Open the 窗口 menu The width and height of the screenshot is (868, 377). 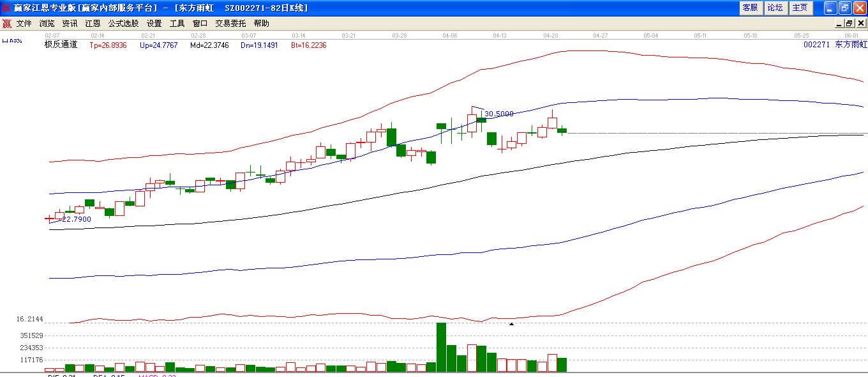(x=200, y=24)
